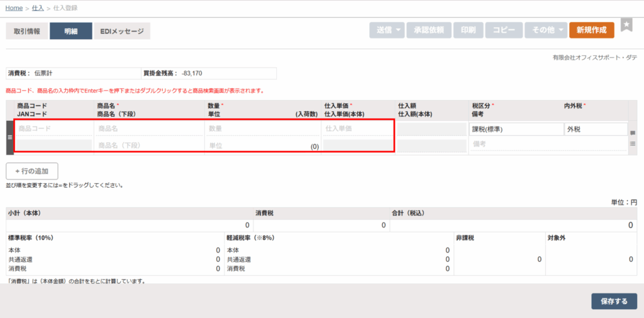Open the 外税 tax type selector
This screenshot has height=318, width=644.
coord(594,130)
